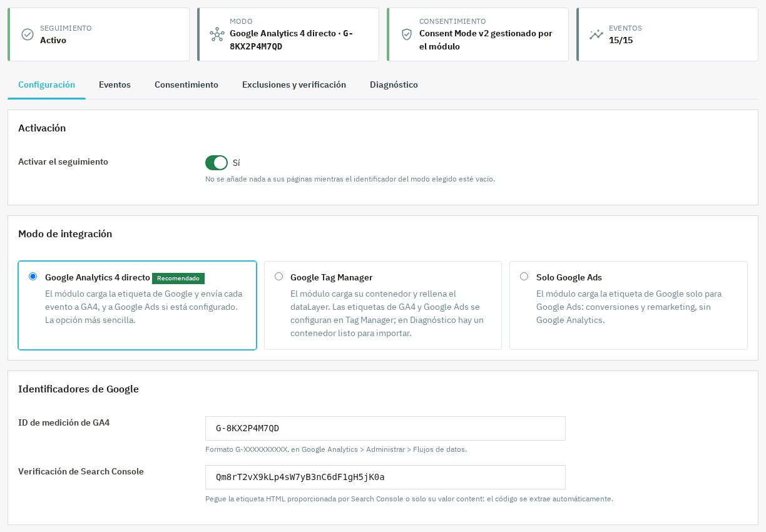Click the Eventos trend chart icon
Viewport: 766px width, 532px height.
[596, 34]
